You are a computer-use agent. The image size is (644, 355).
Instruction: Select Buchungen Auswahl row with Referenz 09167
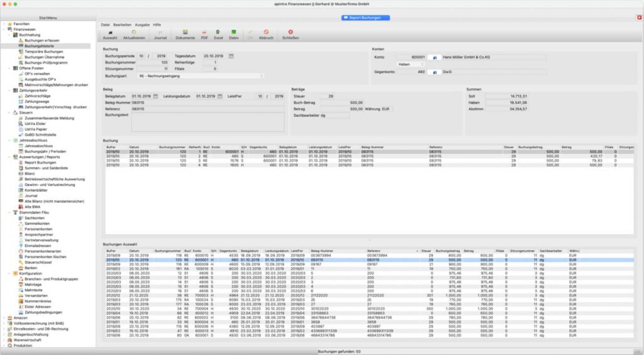coord(370,265)
